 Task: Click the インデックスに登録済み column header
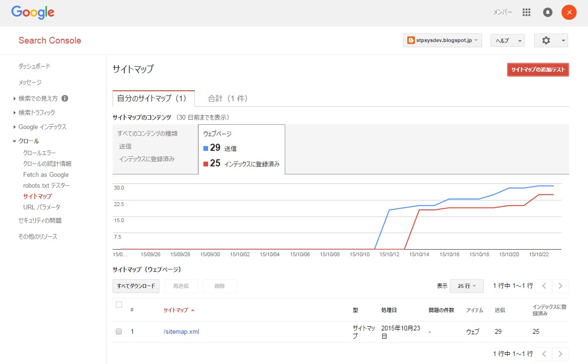(549, 310)
